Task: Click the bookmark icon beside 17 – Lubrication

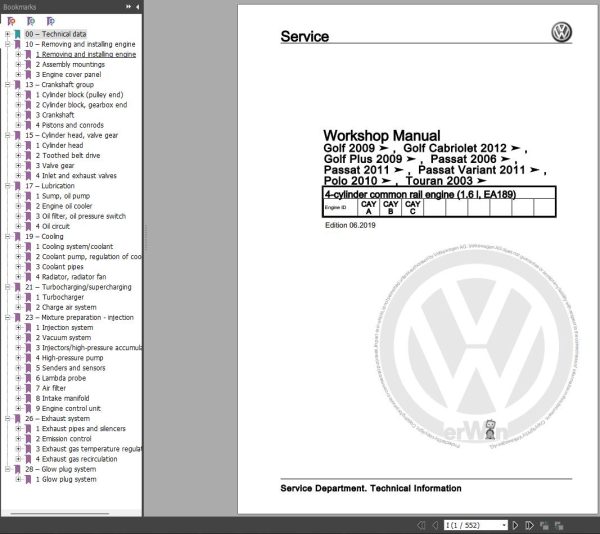Action: coord(17,186)
